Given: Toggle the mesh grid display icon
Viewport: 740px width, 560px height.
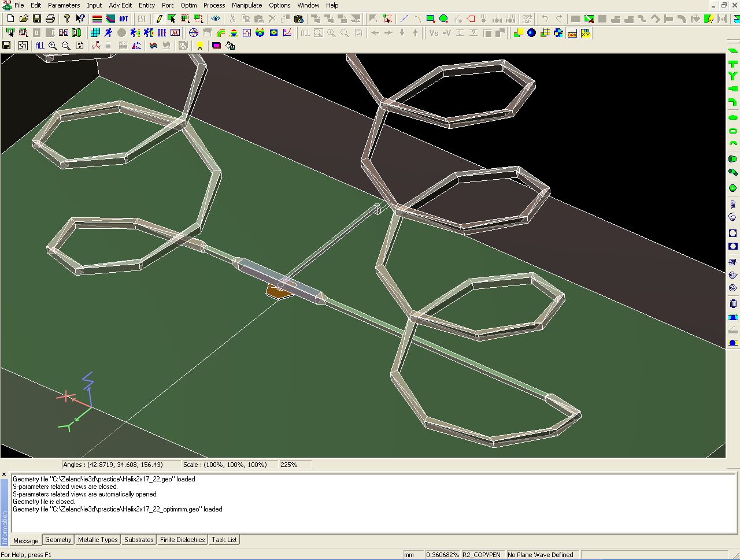Looking at the screenshot, I should (95, 33).
